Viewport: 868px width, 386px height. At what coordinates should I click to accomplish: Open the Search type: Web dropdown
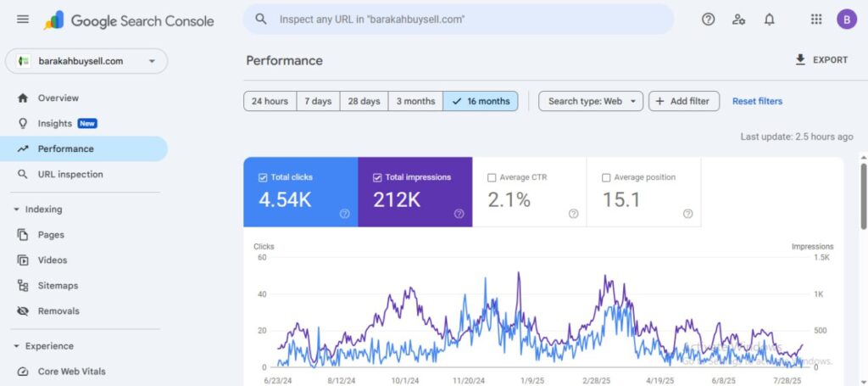point(591,101)
